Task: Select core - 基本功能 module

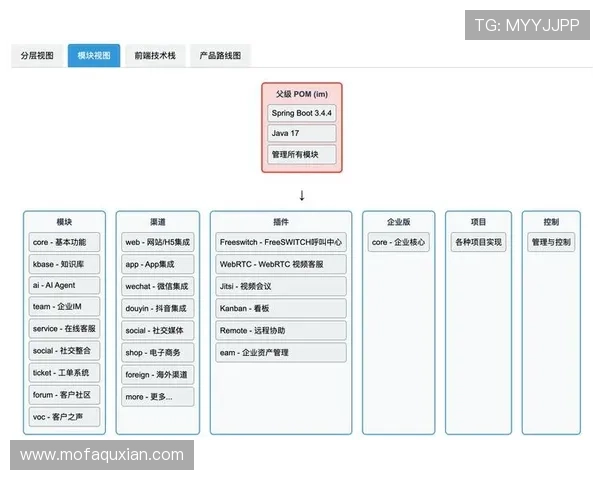Action: [x=64, y=242]
